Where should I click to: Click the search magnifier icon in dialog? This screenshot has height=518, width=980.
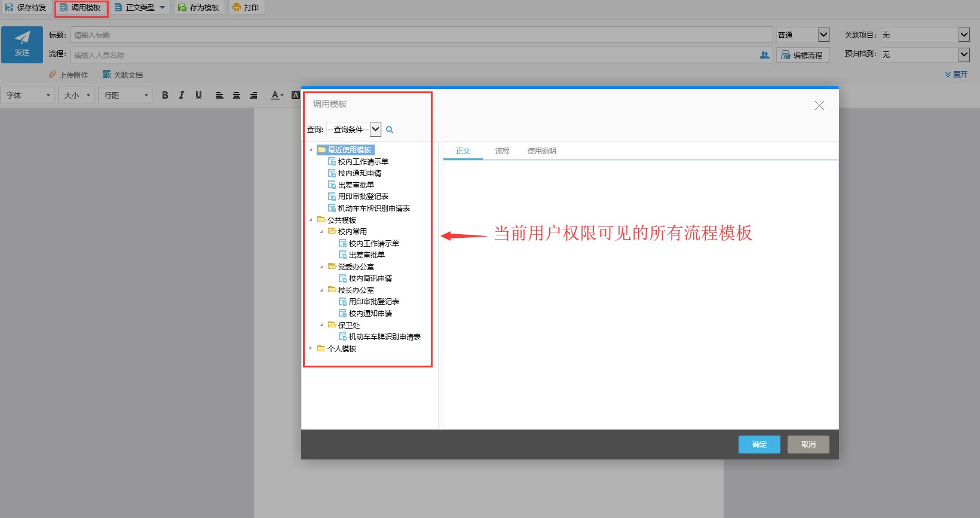coord(390,130)
